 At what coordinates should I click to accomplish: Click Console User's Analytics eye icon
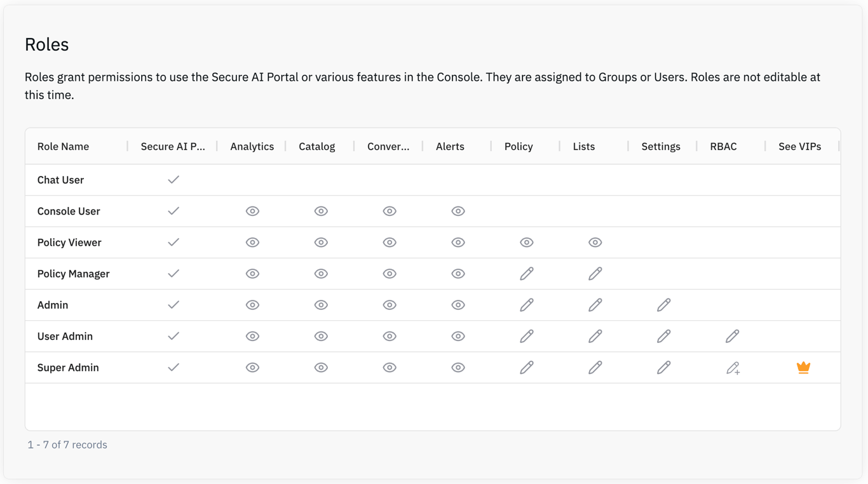(x=252, y=212)
